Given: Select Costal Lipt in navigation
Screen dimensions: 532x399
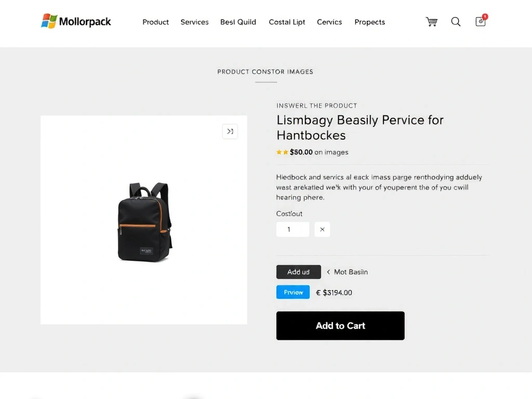Looking at the screenshot, I should (287, 22).
